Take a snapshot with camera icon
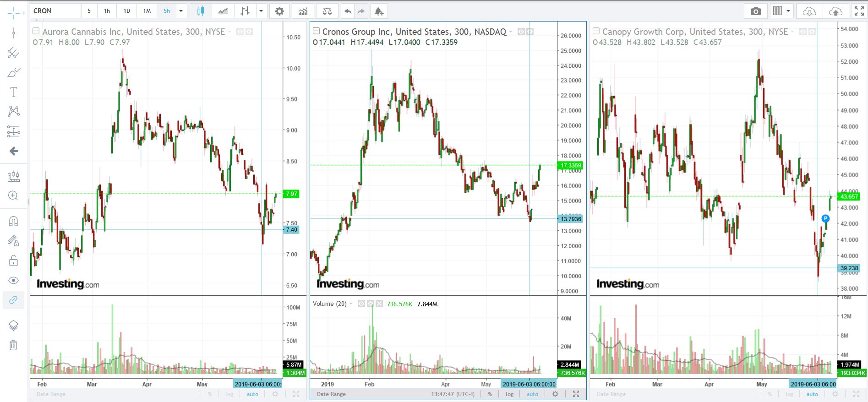Image resolution: width=868 pixels, height=402 pixels. (x=756, y=11)
